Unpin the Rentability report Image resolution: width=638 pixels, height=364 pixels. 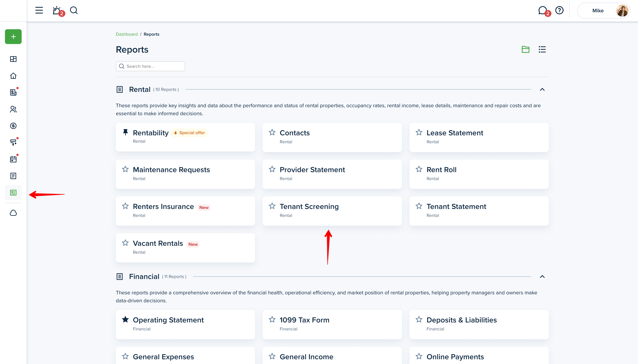[125, 132]
